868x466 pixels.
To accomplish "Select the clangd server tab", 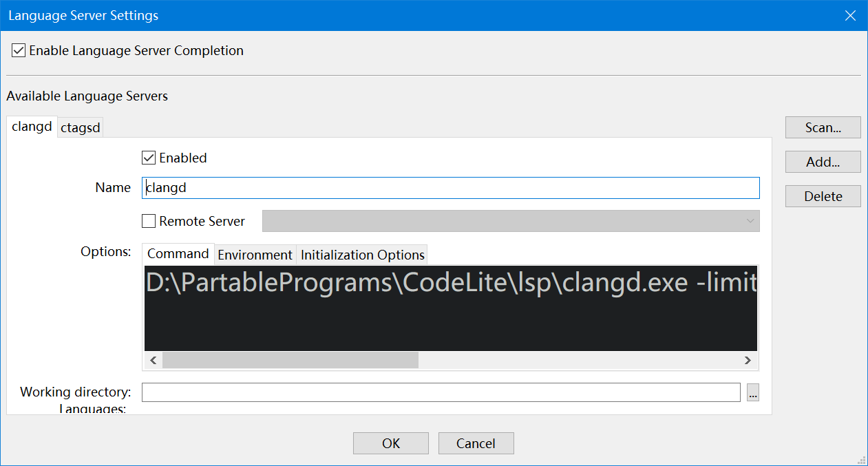I will tap(32, 127).
